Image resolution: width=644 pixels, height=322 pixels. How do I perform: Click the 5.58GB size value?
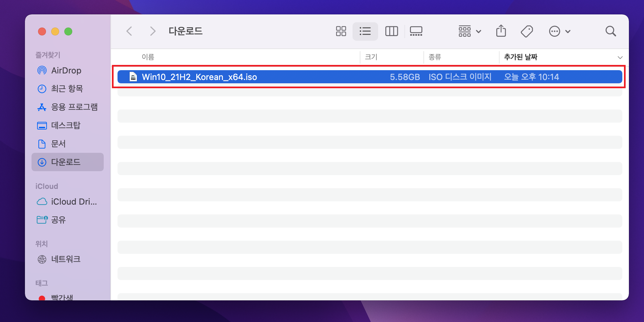point(405,77)
